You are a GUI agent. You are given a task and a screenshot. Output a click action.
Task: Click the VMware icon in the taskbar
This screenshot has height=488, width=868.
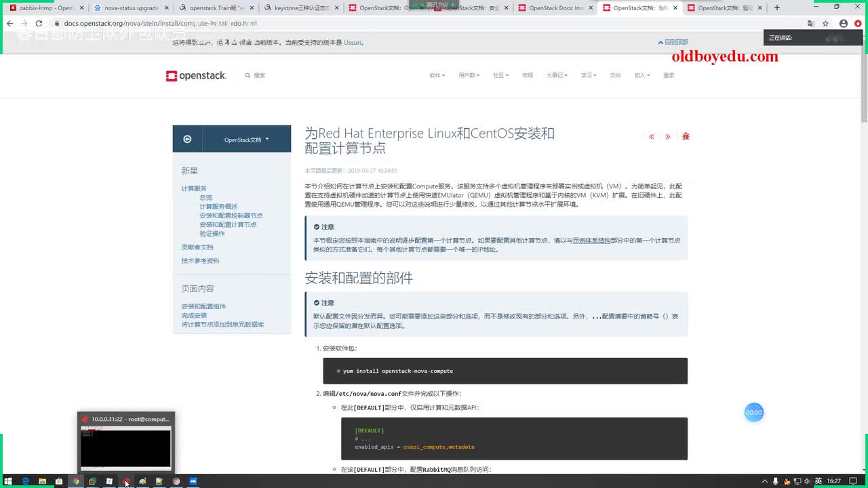pyautogui.click(x=92, y=481)
